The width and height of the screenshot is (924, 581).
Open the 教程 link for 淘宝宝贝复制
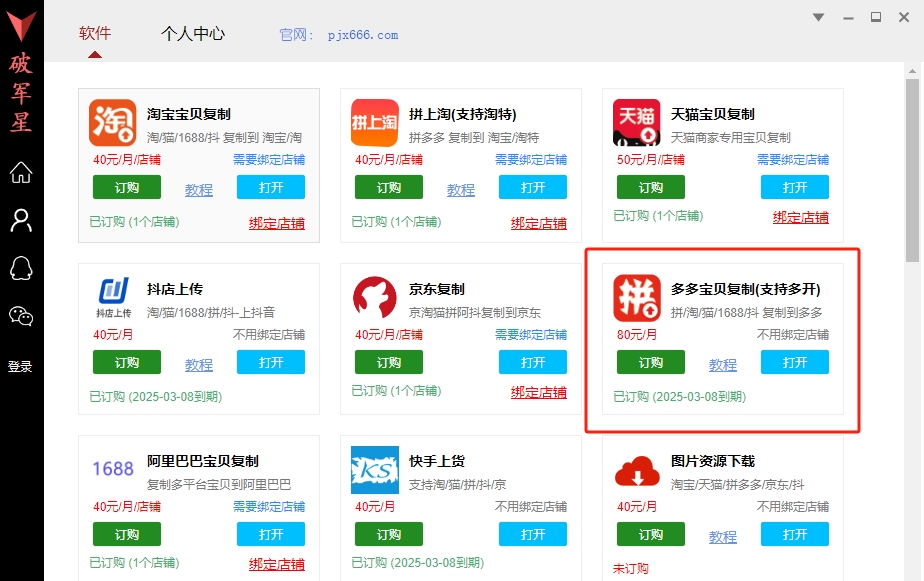coord(199,190)
